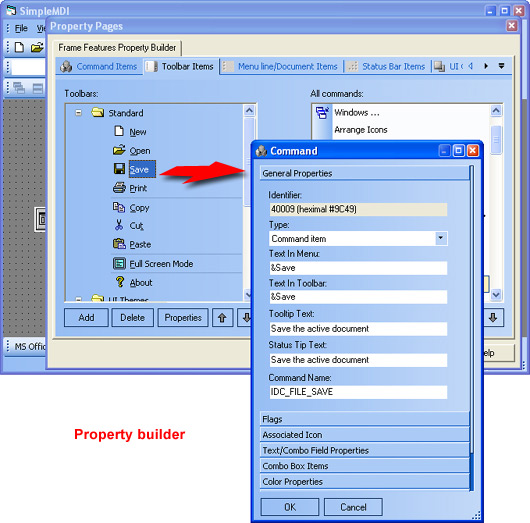This screenshot has height=523, width=530.
Task: Move item down arrow beside Properties button
Action: pos(244,317)
